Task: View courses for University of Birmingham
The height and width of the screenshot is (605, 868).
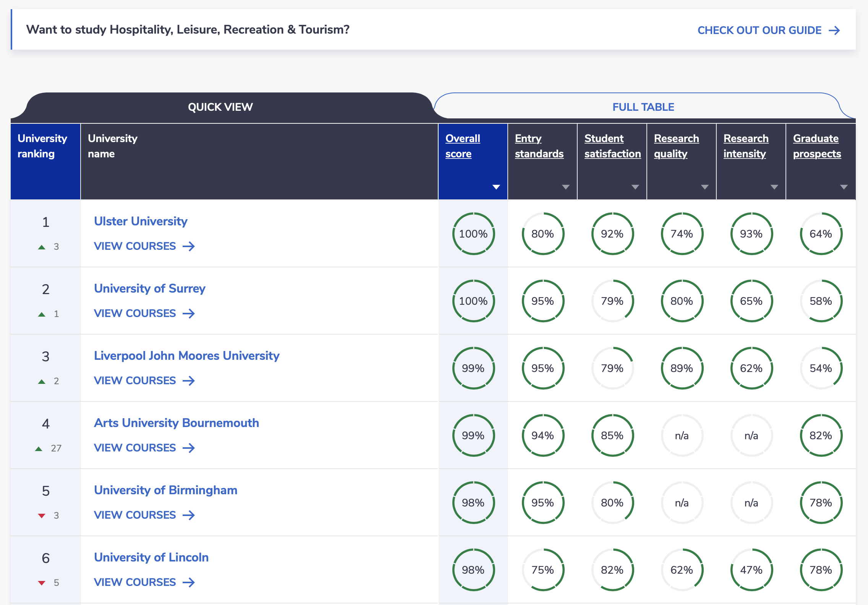Action: click(x=144, y=515)
